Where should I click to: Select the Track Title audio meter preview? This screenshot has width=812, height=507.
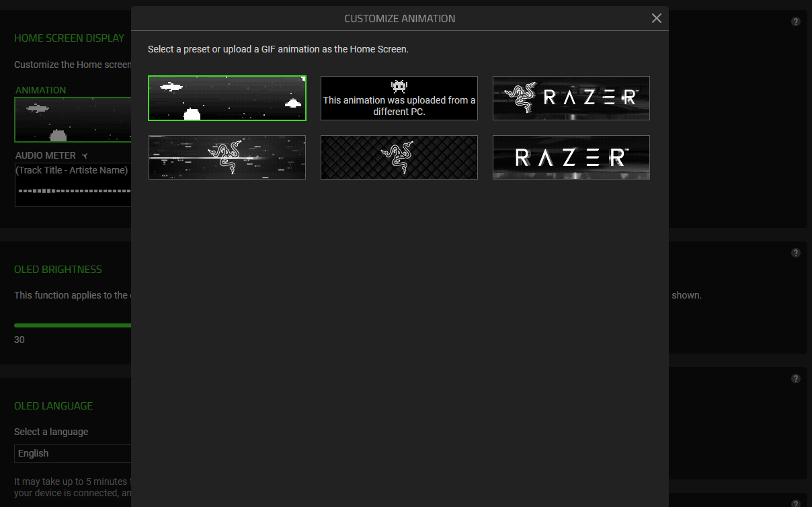coord(73,185)
